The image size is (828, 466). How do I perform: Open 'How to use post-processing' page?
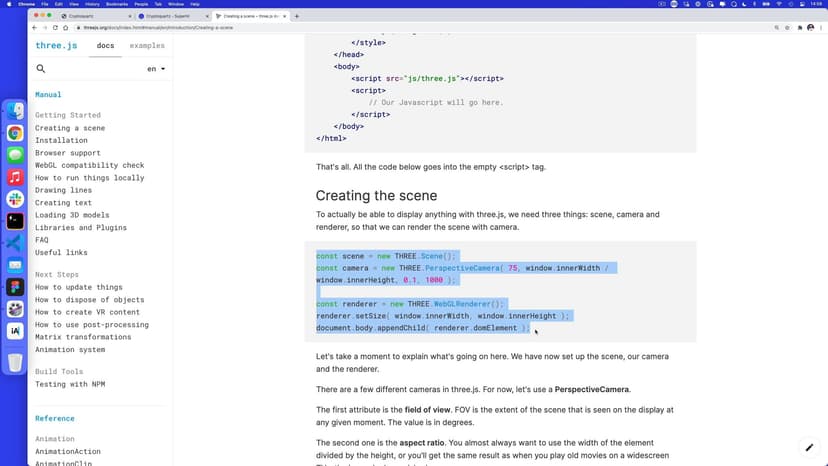tap(91, 325)
